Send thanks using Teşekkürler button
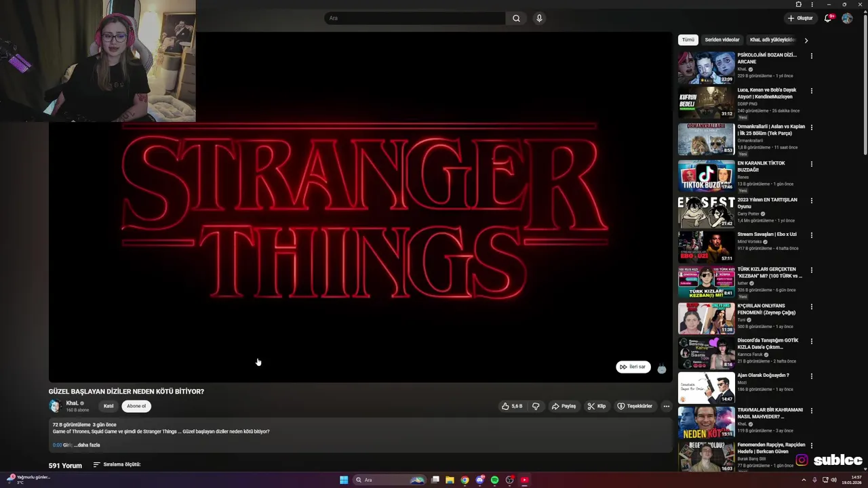868x488 pixels. [635, 406]
